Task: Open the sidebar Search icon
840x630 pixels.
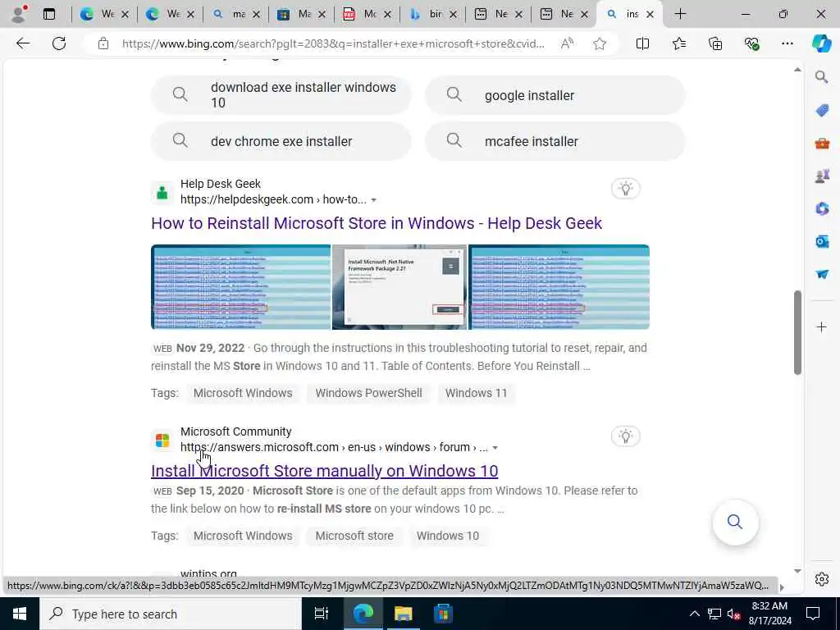Action: tap(822, 77)
